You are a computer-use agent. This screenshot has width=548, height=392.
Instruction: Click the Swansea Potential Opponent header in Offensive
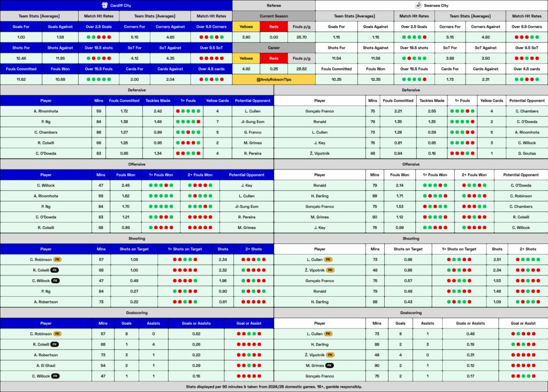coord(521,175)
